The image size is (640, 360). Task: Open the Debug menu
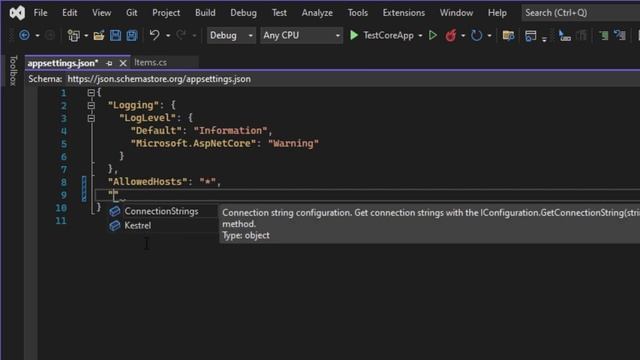click(x=243, y=13)
